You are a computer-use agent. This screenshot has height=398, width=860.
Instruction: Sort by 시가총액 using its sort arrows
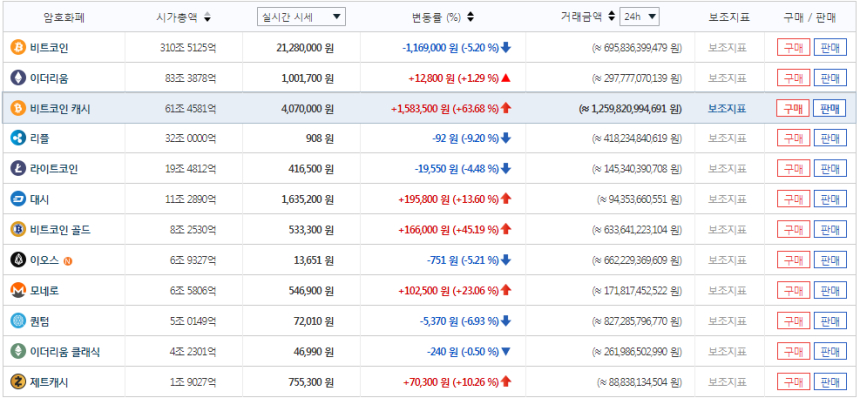pos(207,18)
